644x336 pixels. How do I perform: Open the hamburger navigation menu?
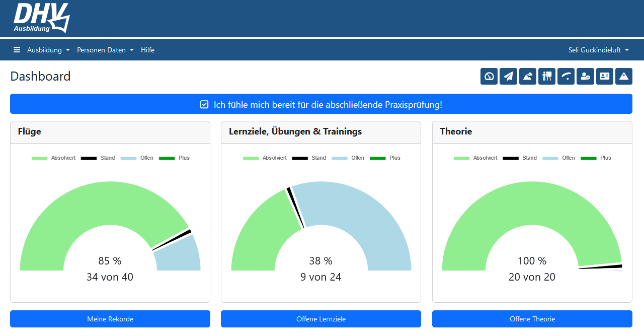click(17, 50)
